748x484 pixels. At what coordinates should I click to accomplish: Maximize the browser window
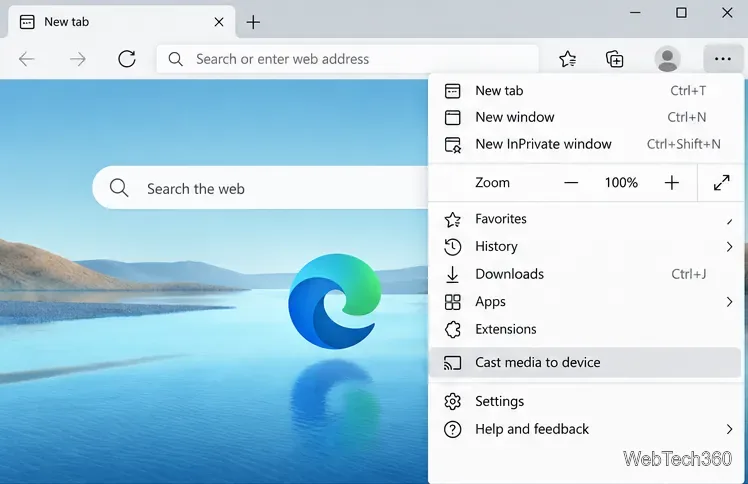681,12
